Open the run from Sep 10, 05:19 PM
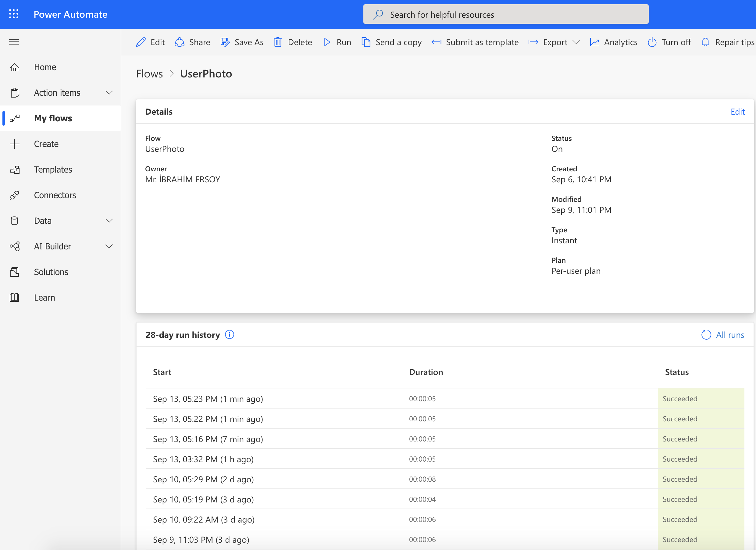This screenshot has width=756, height=550. (445, 499)
